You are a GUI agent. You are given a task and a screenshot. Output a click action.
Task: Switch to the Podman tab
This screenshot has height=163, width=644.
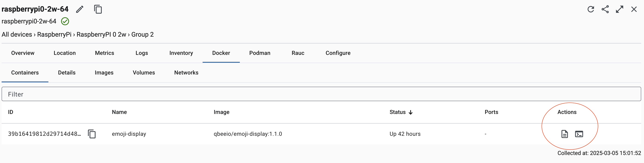[x=260, y=53]
